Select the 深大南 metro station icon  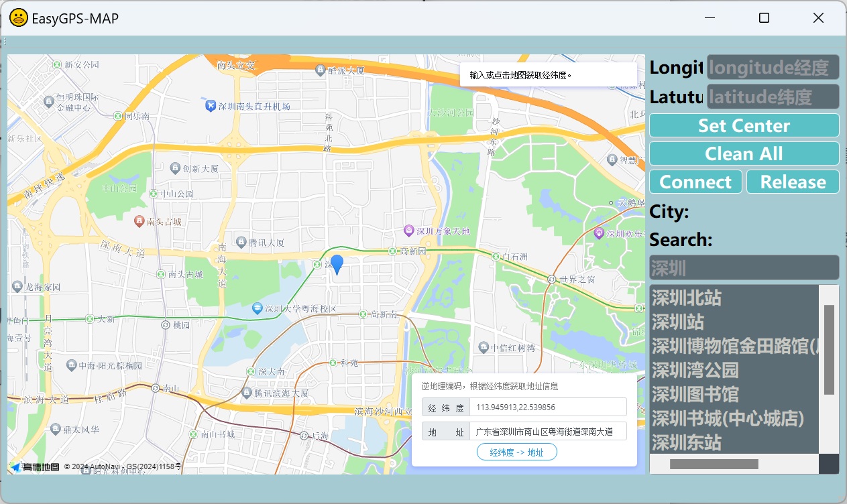coord(251,371)
